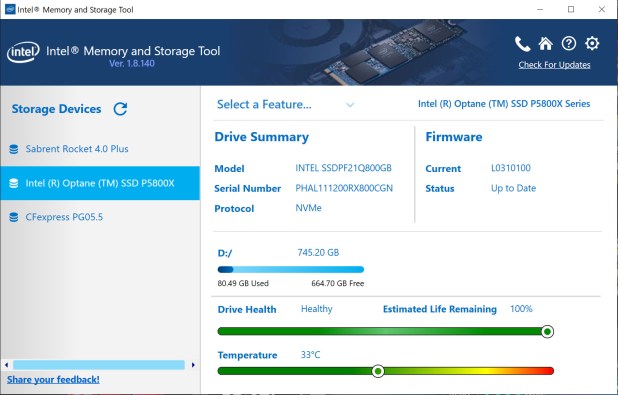Close the Intel Memory and Storage Tool window
This screenshot has width=618, height=395.
[601, 9]
